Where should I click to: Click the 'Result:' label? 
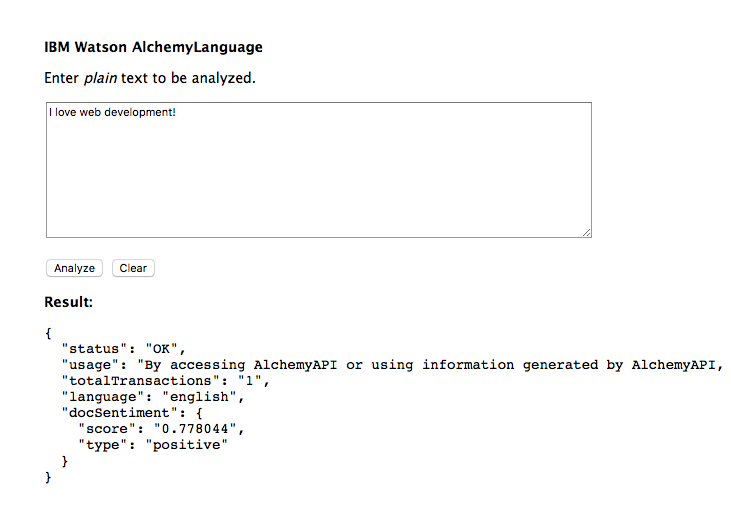(69, 302)
